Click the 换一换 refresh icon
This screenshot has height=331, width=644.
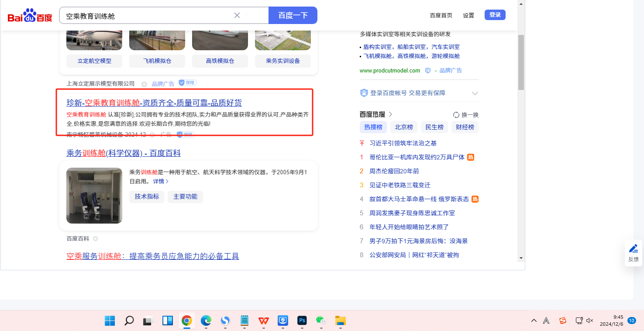coord(456,115)
